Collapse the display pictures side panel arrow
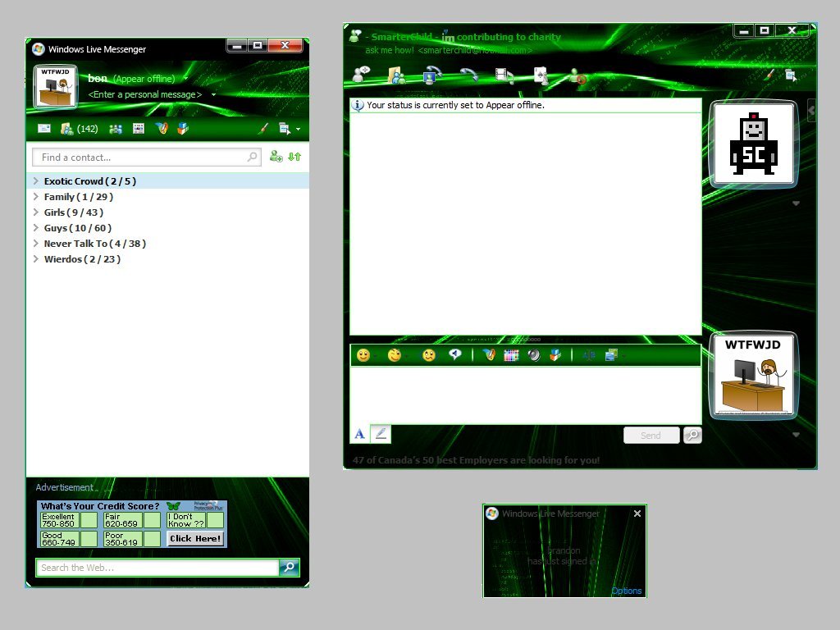The width and height of the screenshot is (840, 630). point(811,111)
